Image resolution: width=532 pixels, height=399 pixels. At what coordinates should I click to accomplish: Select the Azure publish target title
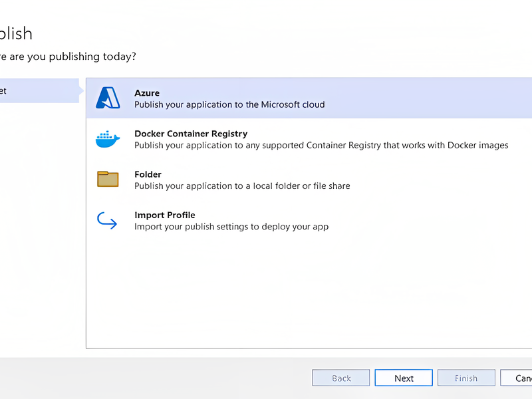click(x=147, y=93)
